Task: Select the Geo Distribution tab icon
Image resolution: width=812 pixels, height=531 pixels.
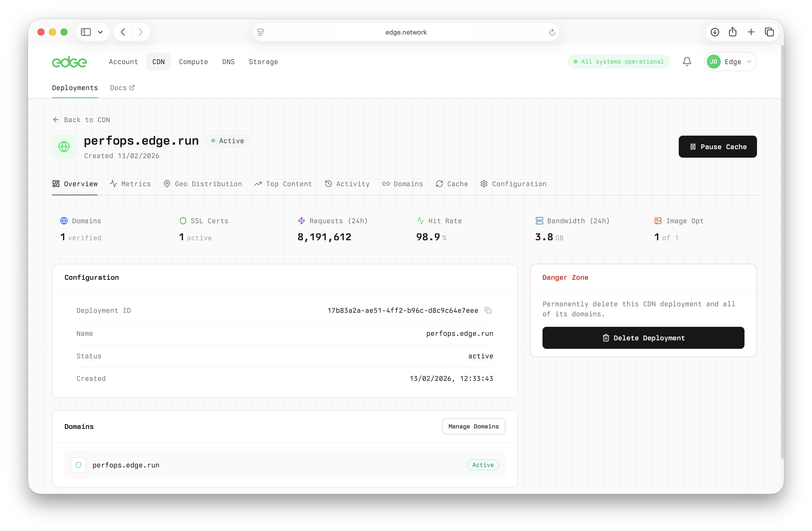Action: click(167, 184)
